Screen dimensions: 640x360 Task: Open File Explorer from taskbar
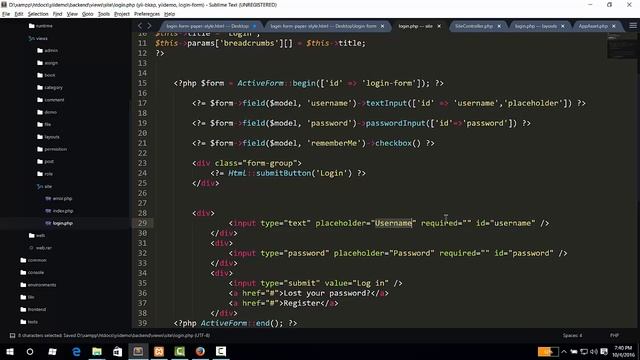97,351
